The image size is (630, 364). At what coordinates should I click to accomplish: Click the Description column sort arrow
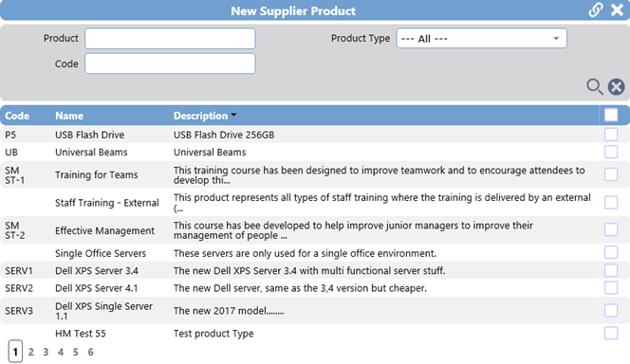233,116
